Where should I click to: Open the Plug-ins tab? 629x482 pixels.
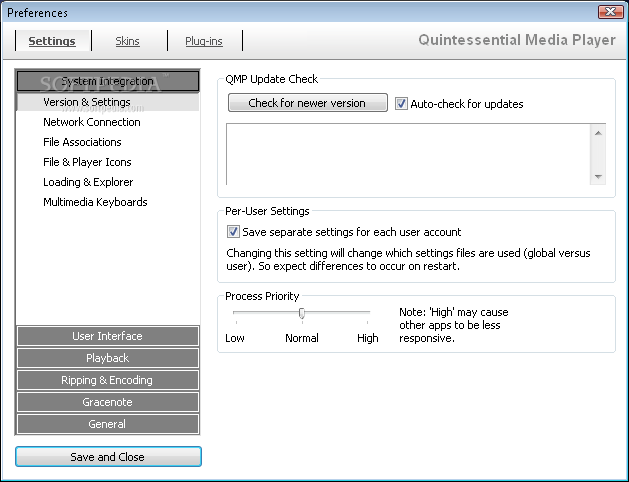coord(204,41)
